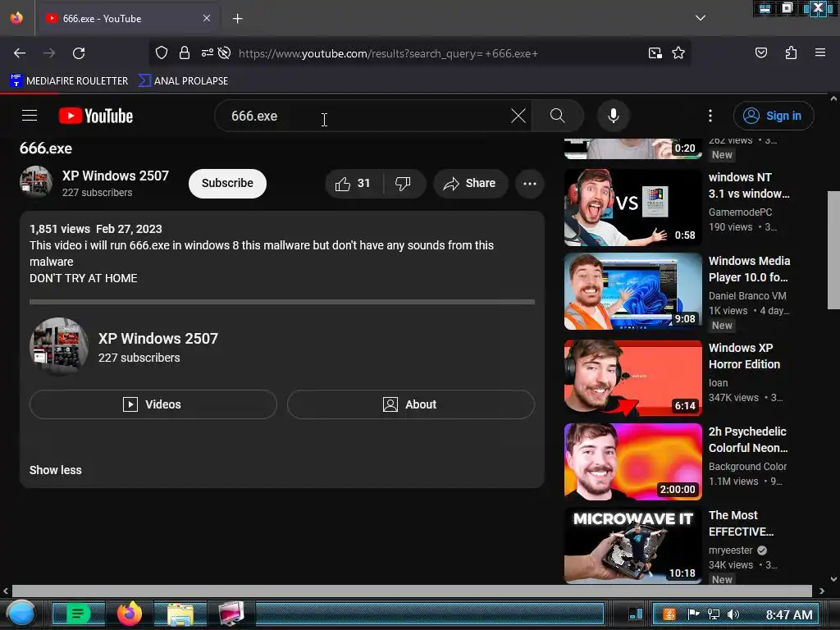Open the site permissions icon in address bar
The image size is (840, 630).
point(207,52)
